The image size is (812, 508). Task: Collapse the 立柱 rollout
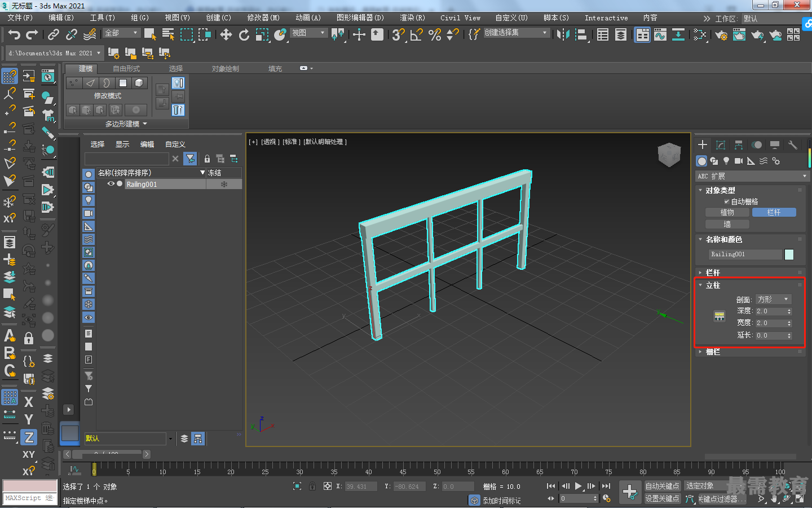coord(713,285)
